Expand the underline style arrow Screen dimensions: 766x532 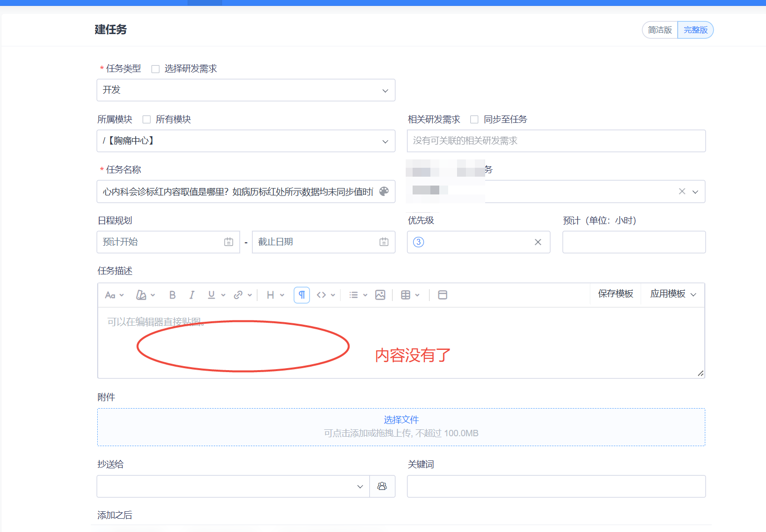[x=223, y=295]
